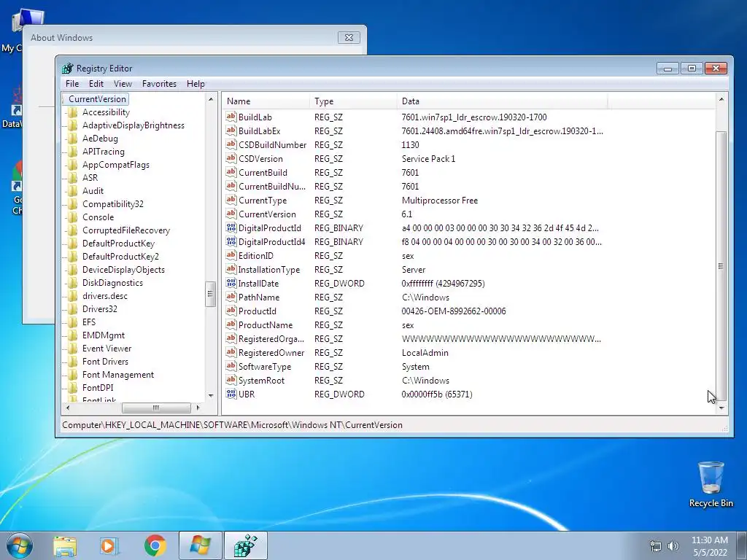This screenshot has height=560, width=747.
Task: Select the AdaptiveDisplayBrightness key
Action: pyautogui.click(x=133, y=125)
